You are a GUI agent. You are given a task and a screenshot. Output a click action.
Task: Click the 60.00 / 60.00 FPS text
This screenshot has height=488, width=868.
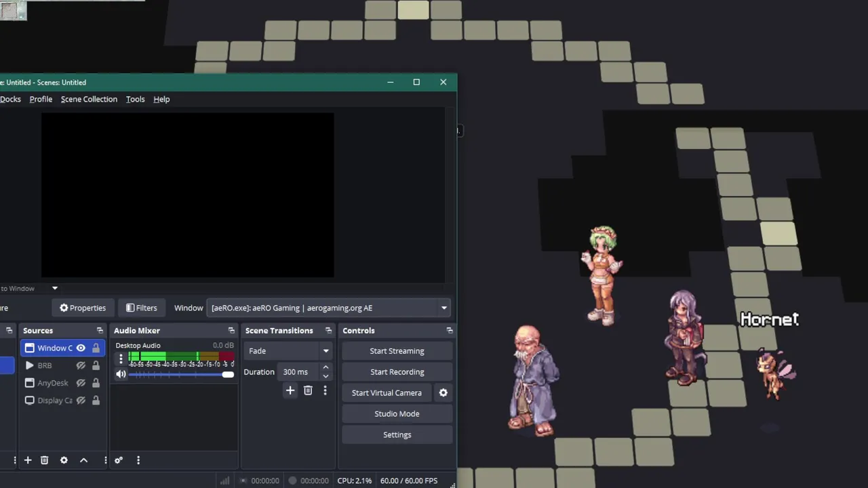[x=409, y=481]
